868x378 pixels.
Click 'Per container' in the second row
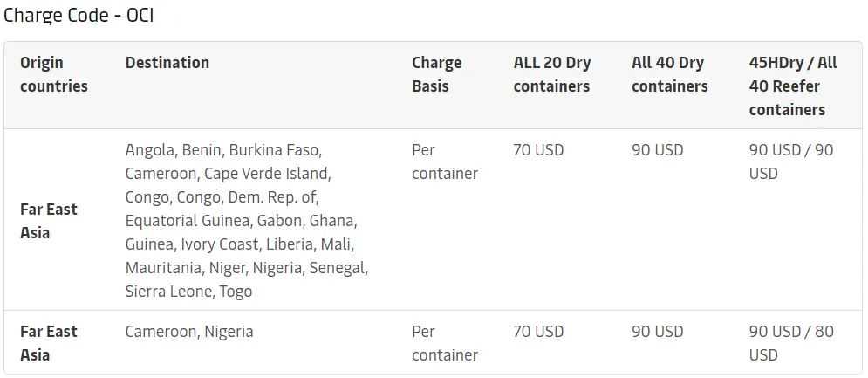point(445,343)
